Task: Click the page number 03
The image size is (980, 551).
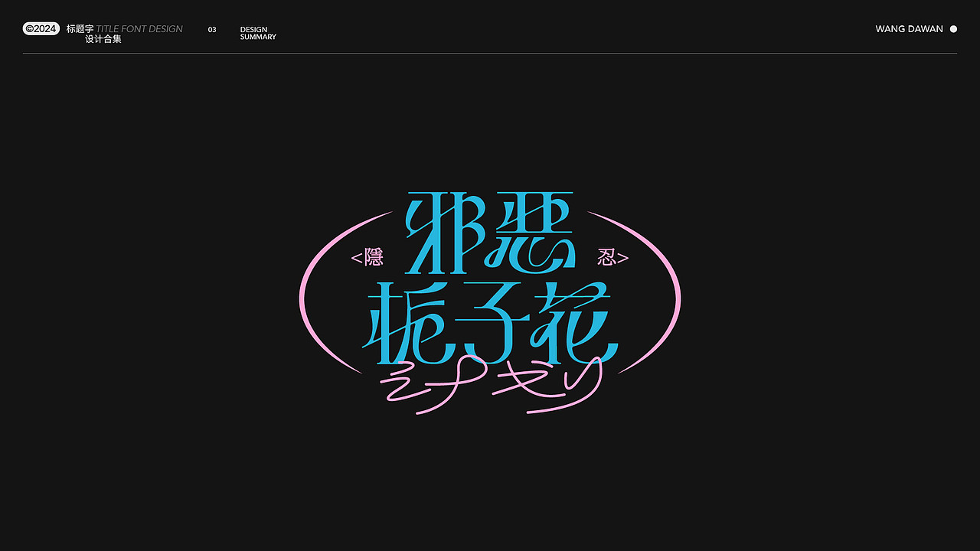Action: pyautogui.click(x=212, y=30)
